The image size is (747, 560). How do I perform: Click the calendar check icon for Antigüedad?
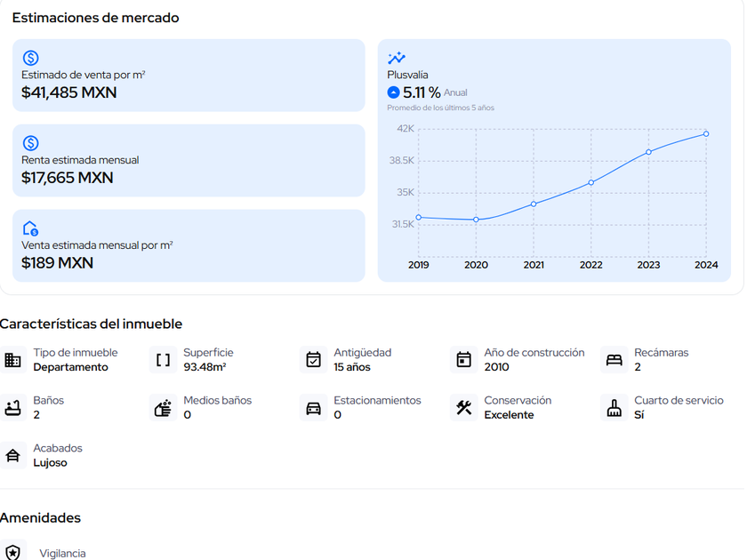coord(313,360)
